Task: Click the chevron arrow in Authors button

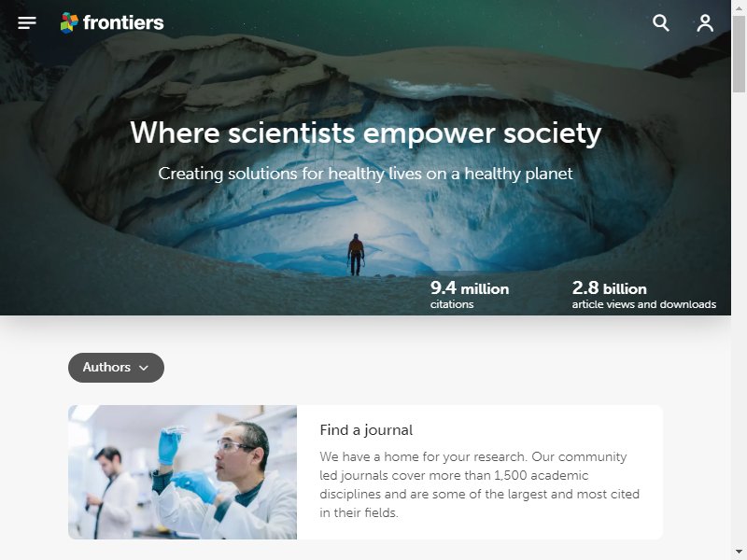Action: (144, 368)
